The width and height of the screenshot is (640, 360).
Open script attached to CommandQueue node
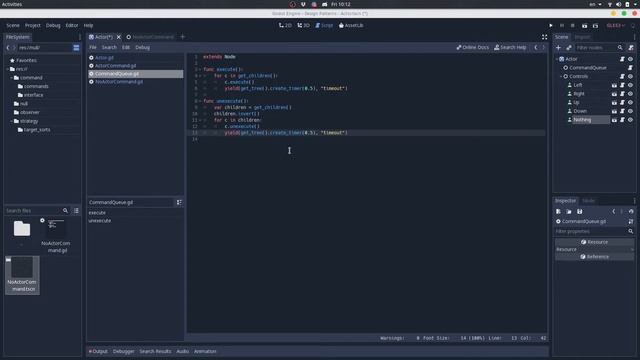click(x=631, y=68)
